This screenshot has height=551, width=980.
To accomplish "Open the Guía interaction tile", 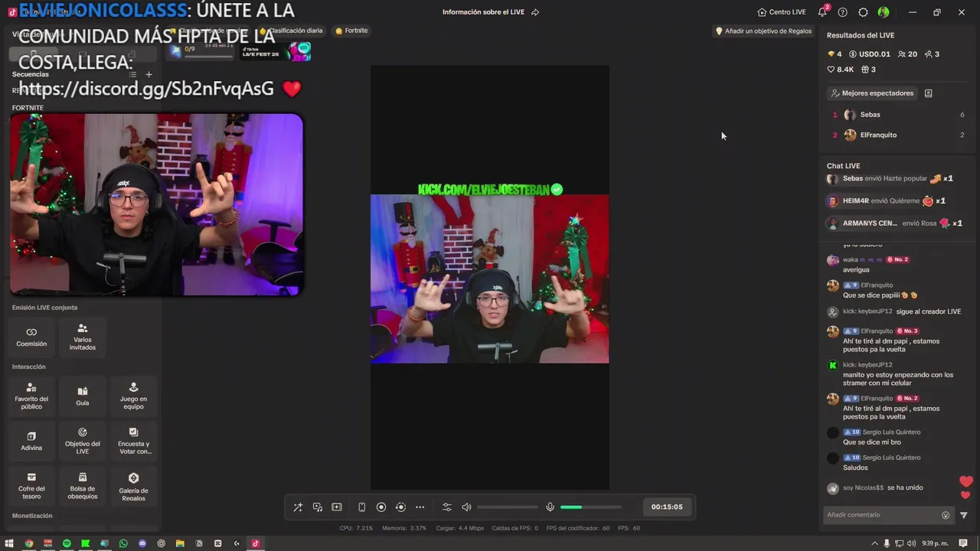I will 83,396.
